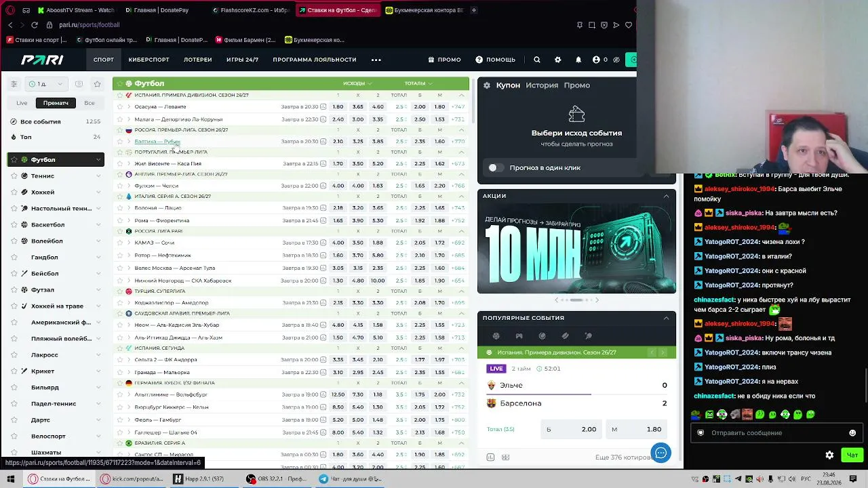Star Хоккей in the sports sidebar

(x=14, y=192)
